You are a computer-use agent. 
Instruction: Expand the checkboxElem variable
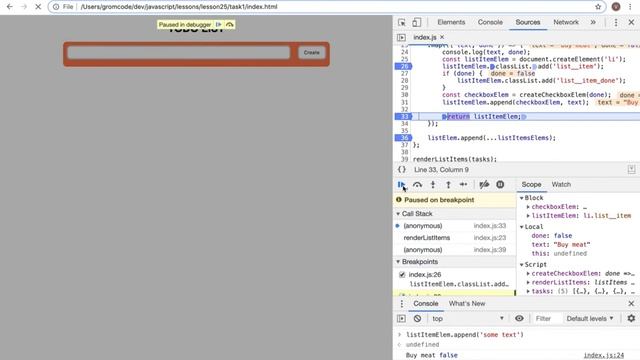528,207
